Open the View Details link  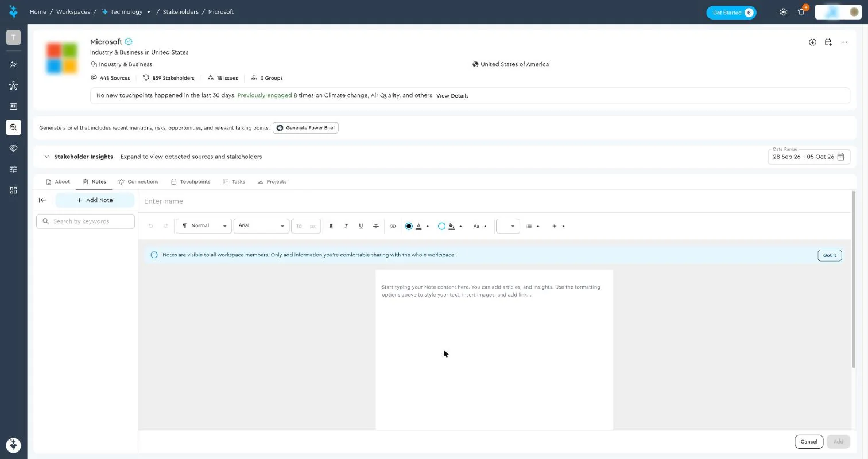tap(452, 96)
